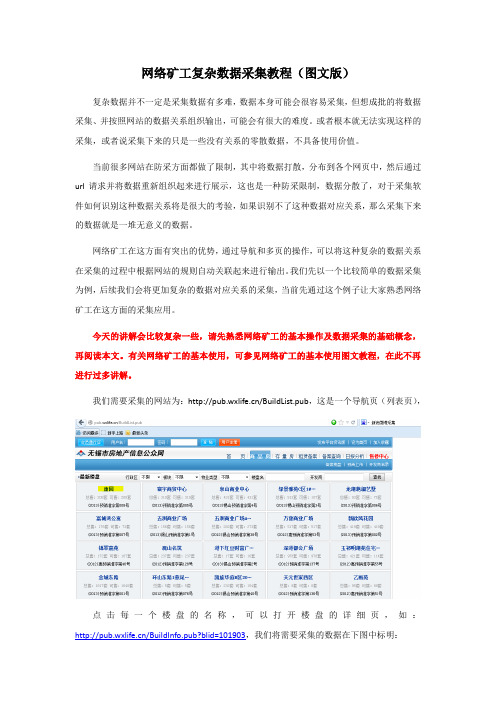The image size is (496, 702).
Task: Click the 设为首页 link in top bar
Action: [x=359, y=442]
